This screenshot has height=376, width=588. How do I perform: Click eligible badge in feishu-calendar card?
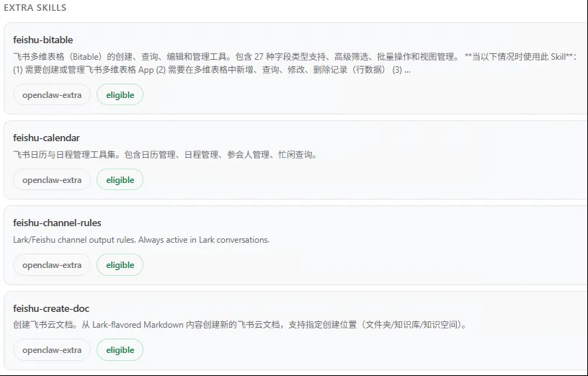120,180
